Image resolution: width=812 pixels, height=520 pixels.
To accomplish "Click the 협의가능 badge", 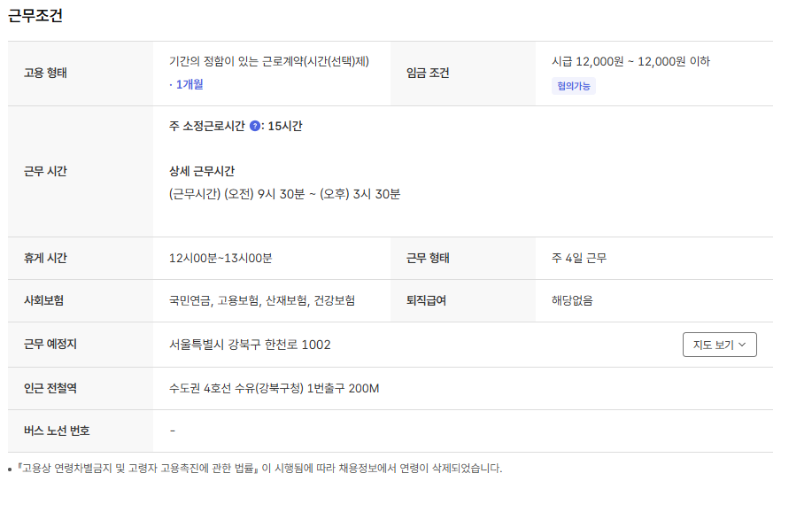I will (x=574, y=86).
